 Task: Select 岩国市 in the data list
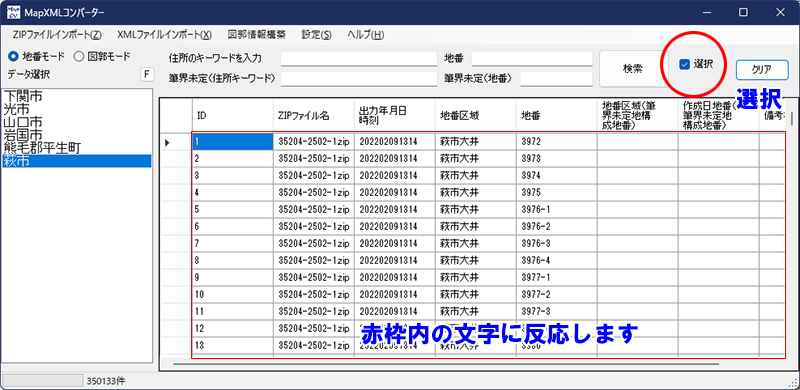77,135
